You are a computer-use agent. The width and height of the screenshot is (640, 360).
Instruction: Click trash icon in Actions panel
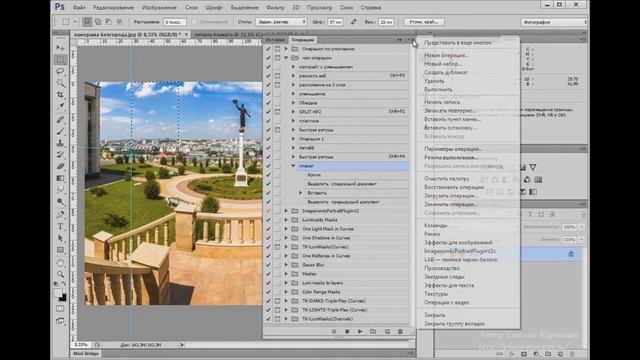(400, 331)
